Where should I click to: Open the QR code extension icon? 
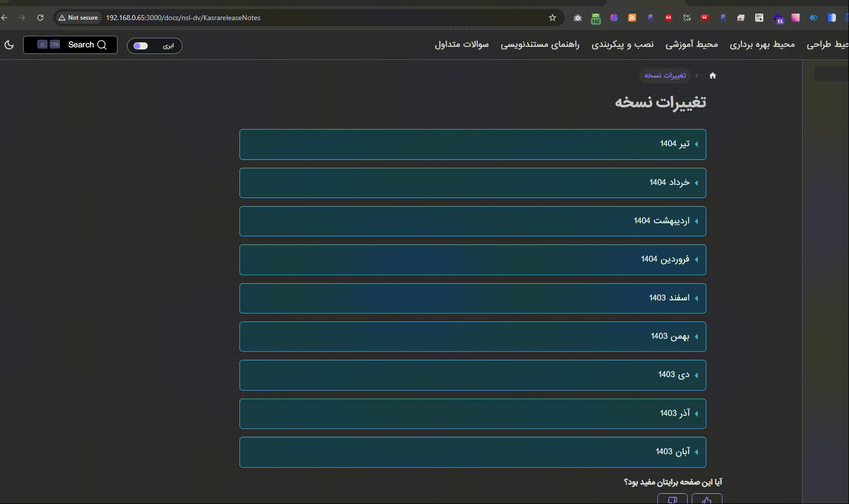pos(759,18)
